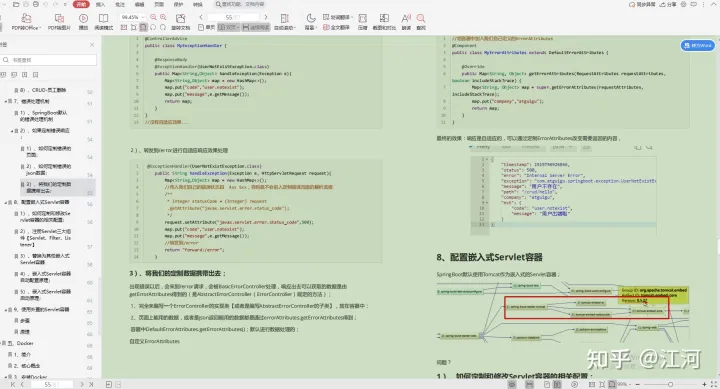Jump to last page in the bottom bar

(91, 384)
